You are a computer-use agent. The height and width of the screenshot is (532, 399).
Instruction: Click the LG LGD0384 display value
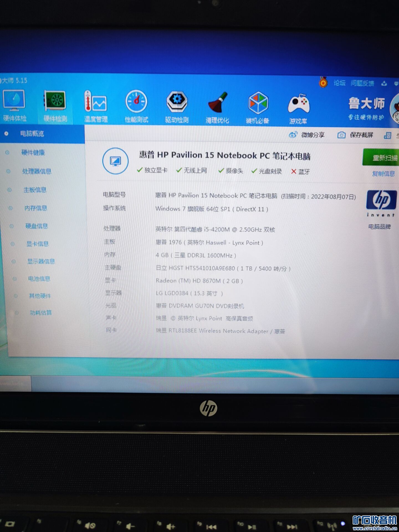pos(189,293)
